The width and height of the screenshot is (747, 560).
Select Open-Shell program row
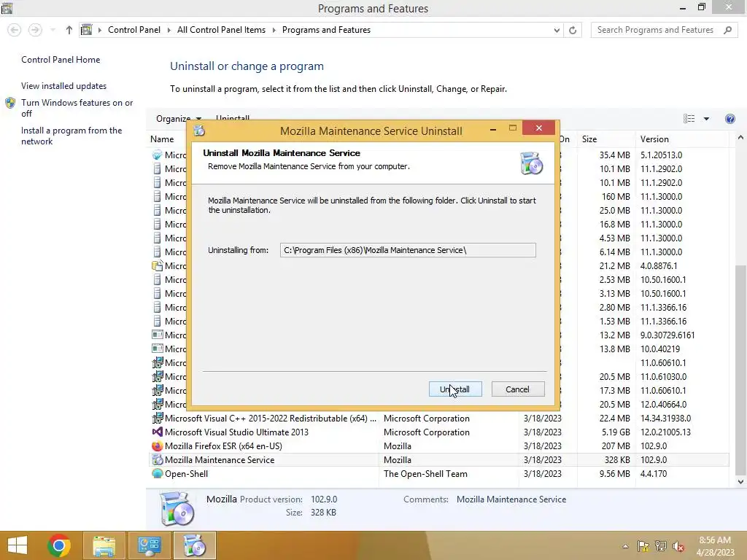[438, 474]
